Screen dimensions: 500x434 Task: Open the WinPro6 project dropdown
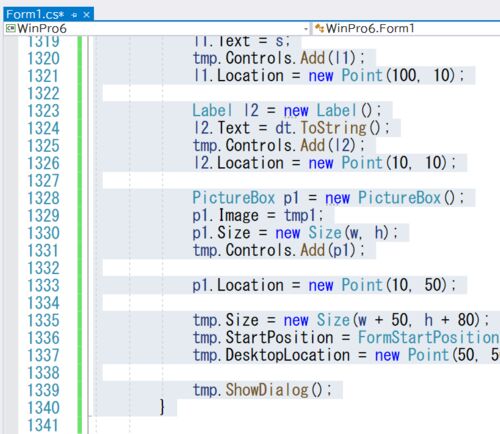pos(306,29)
